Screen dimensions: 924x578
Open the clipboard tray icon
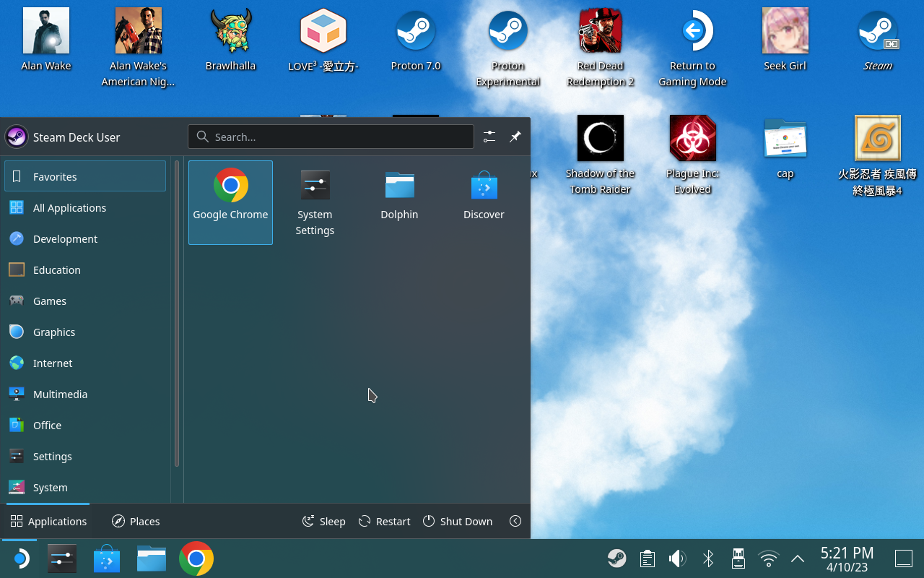pos(648,558)
